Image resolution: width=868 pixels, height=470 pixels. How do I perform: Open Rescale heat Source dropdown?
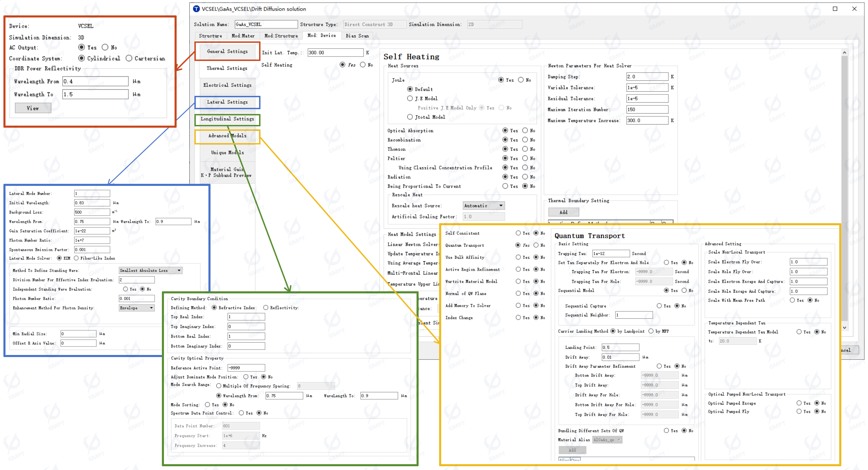(x=484, y=205)
